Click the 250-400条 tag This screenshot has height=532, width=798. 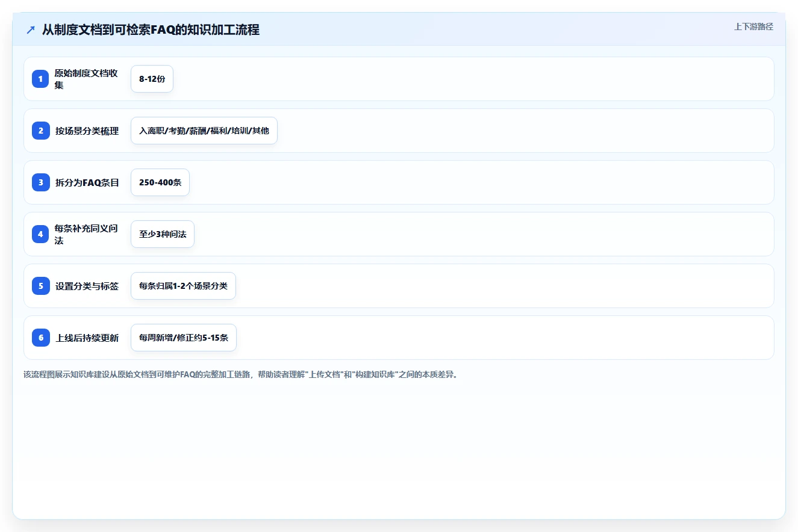[x=160, y=182]
